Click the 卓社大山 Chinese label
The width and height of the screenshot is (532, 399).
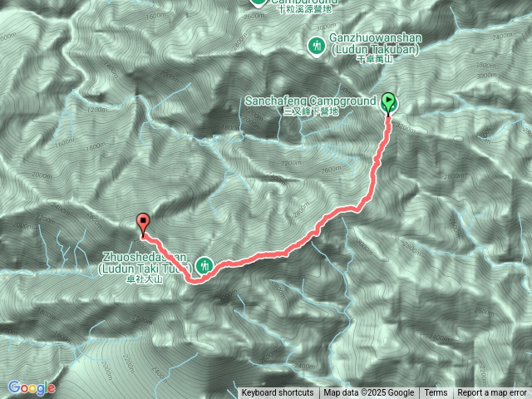coord(145,279)
